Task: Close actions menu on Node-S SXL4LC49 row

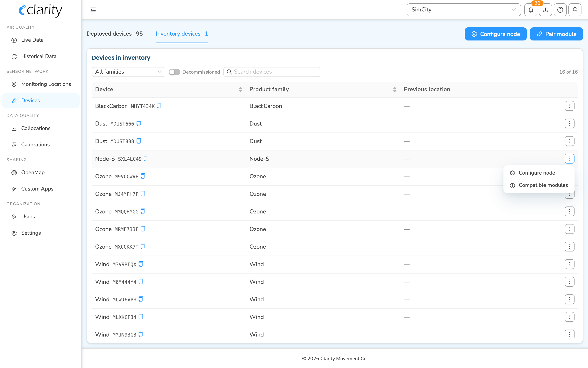Action: tap(570, 159)
